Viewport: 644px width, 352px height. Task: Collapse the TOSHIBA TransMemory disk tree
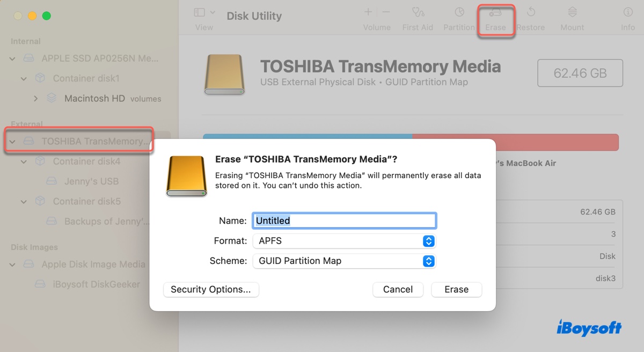(13, 142)
